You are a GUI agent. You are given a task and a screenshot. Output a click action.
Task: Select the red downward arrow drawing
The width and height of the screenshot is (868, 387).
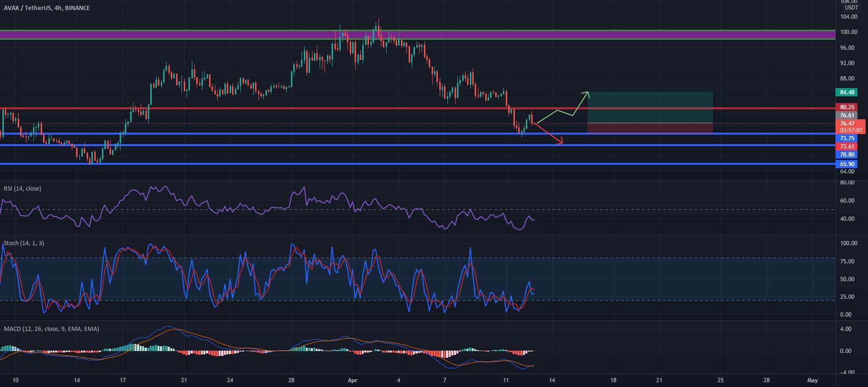(548, 134)
